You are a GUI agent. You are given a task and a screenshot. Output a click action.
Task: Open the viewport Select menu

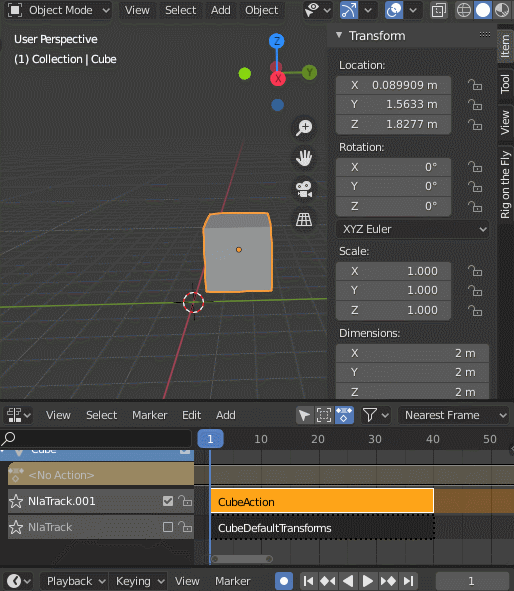coord(181,10)
